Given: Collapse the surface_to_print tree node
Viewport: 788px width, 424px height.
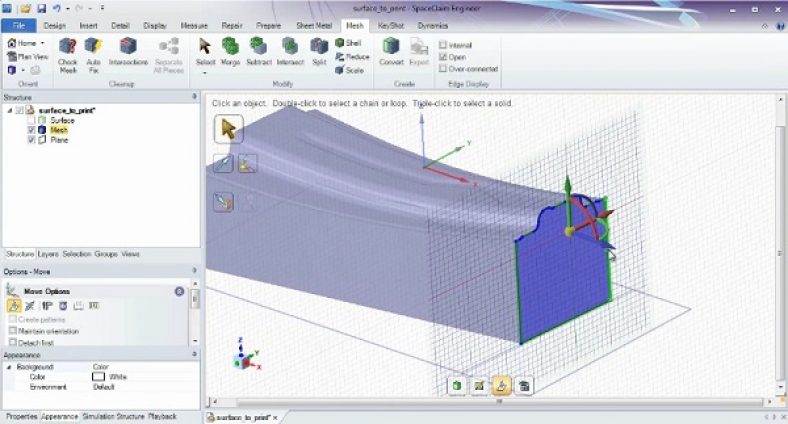Looking at the screenshot, I should point(9,111).
